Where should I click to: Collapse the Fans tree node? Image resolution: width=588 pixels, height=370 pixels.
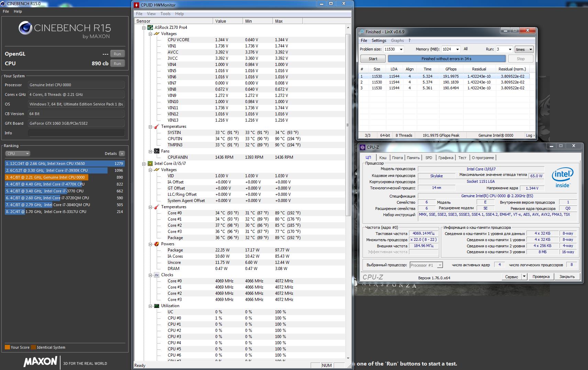coord(150,151)
